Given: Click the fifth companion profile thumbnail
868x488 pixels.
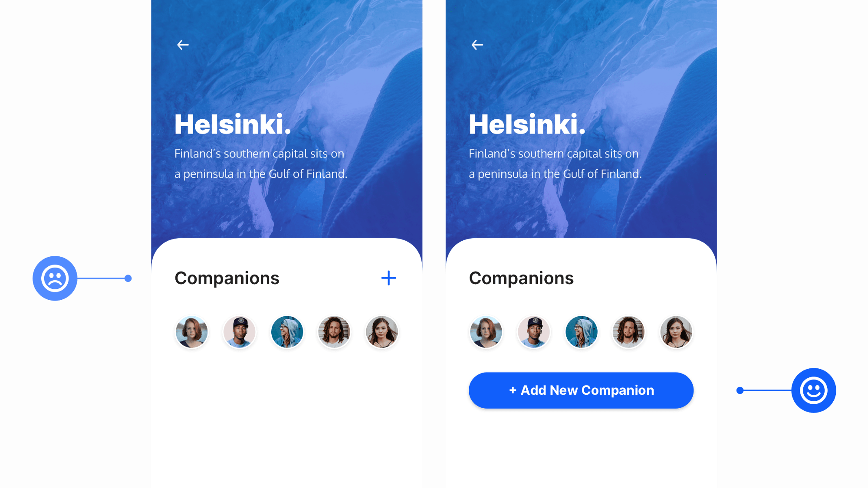Looking at the screenshot, I should 381,331.
